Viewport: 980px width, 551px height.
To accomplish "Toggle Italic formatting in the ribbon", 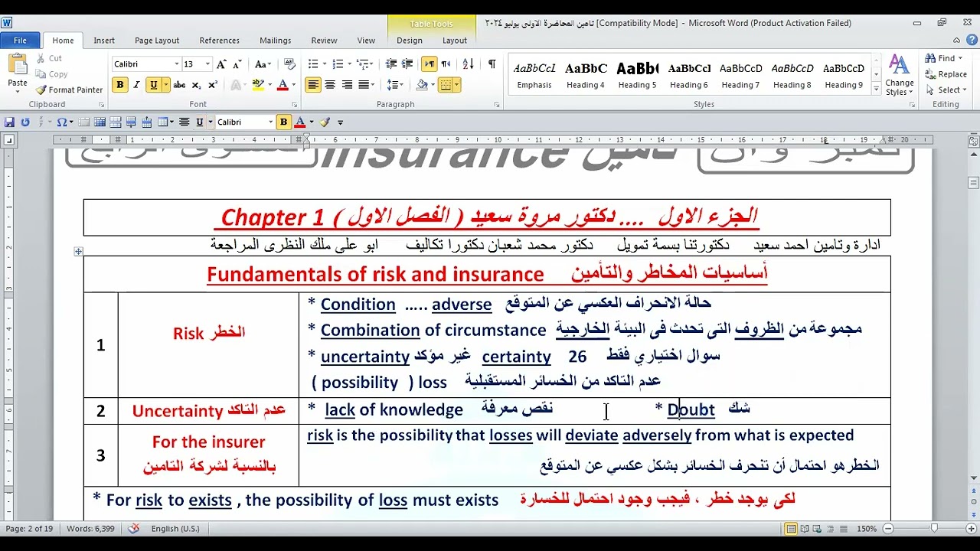I will coord(136,85).
